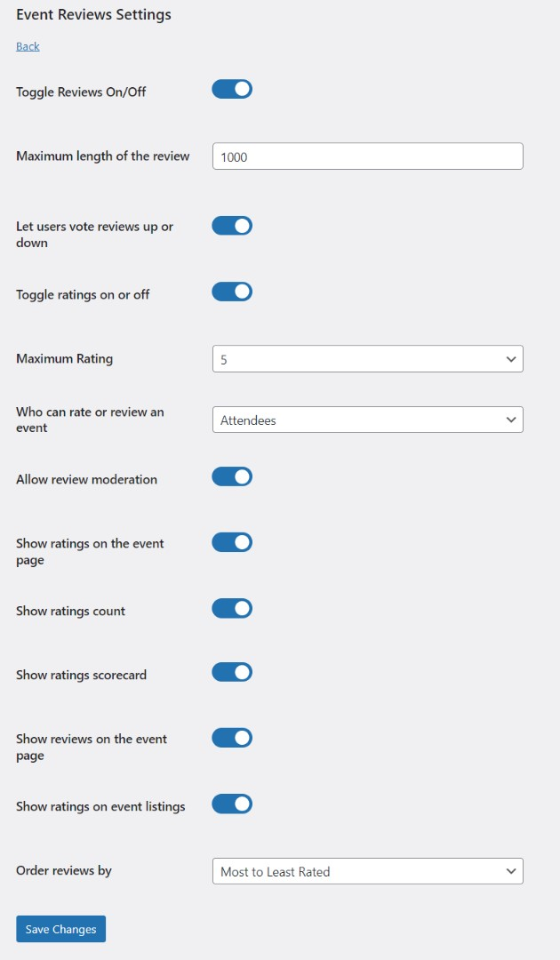Open the Maximum Rating dropdown
The image size is (560, 960).
pyautogui.click(x=367, y=359)
